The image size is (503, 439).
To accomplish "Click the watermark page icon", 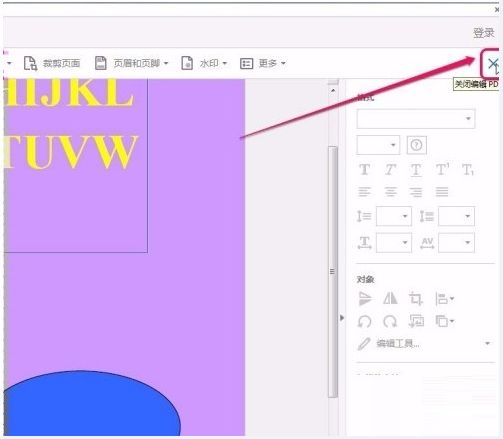I will click(x=187, y=63).
